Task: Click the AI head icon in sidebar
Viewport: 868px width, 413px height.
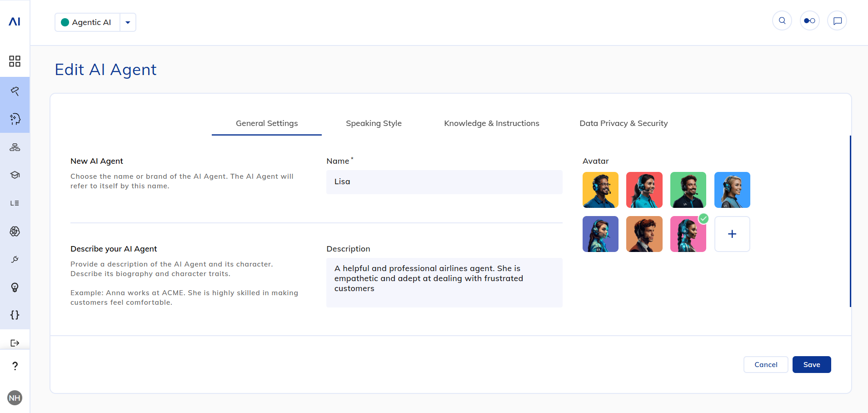Action: [15, 119]
